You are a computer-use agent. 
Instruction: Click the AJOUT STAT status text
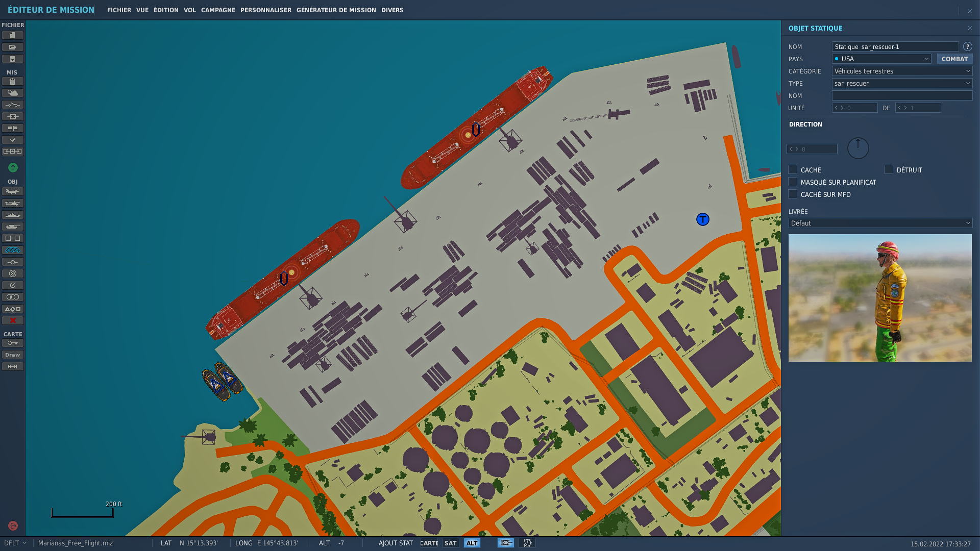coord(396,543)
